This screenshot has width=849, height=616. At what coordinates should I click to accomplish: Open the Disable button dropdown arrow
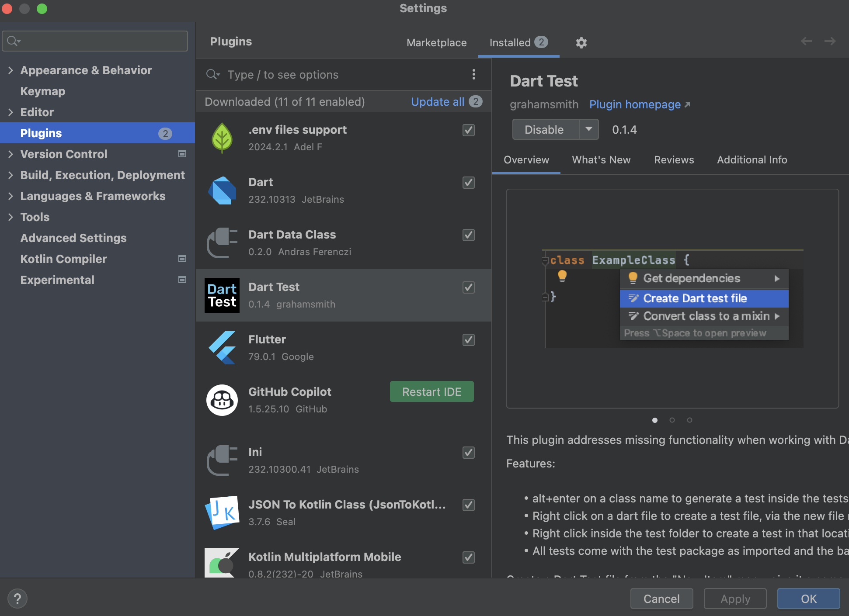click(x=589, y=129)
